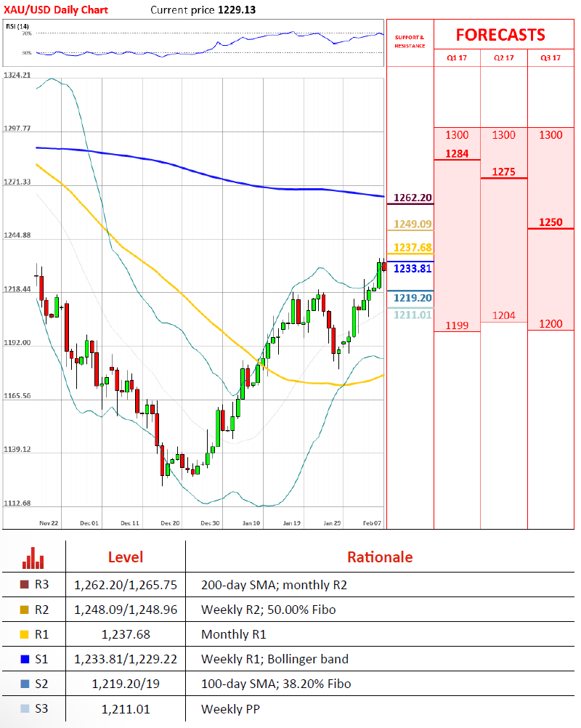Image resolution: width=581 pixels, height=728 pixels.
Task: Click the R2 ochre color square
Action: [25, 610]
